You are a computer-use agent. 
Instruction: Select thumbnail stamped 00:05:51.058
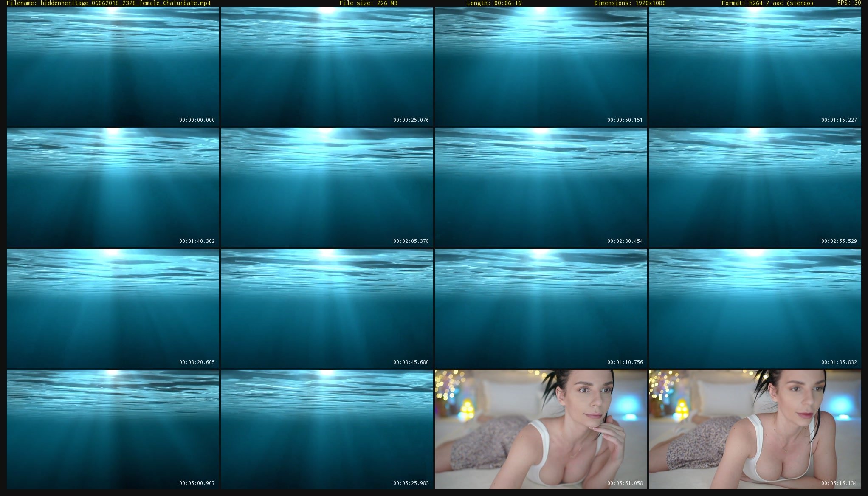click(x=541, y=430)
